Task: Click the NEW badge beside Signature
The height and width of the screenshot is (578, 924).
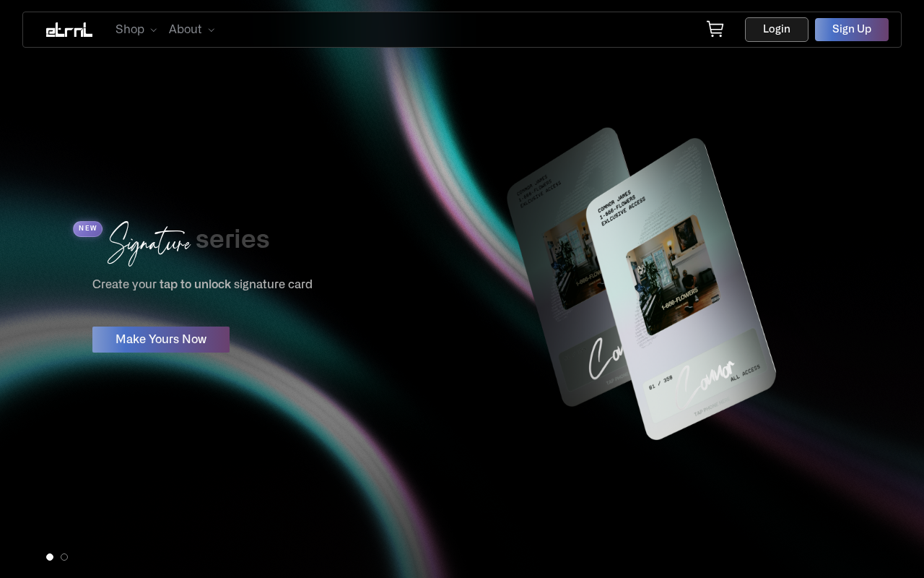Action: tap(87, 229)
